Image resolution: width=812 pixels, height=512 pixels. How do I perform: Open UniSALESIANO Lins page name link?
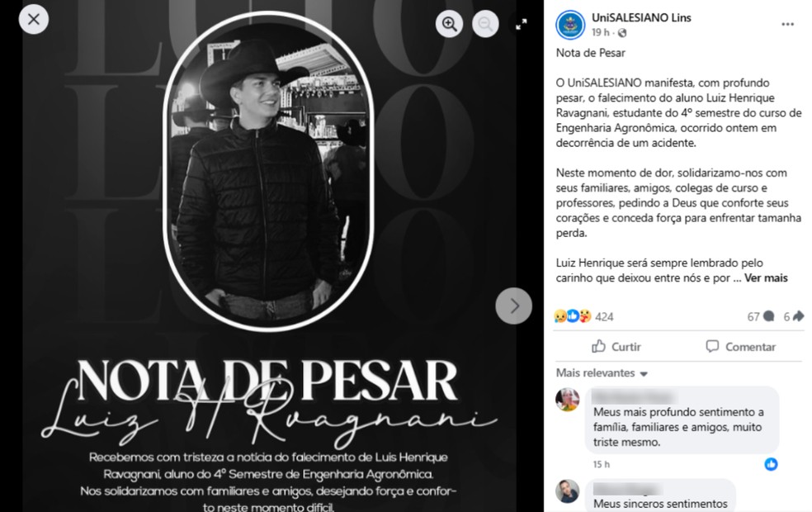tap(641, 17)
